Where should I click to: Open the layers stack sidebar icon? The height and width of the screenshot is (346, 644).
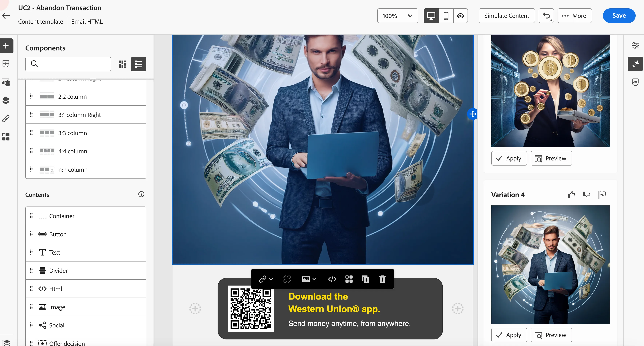pyautogui.click(x=6, y=100)
